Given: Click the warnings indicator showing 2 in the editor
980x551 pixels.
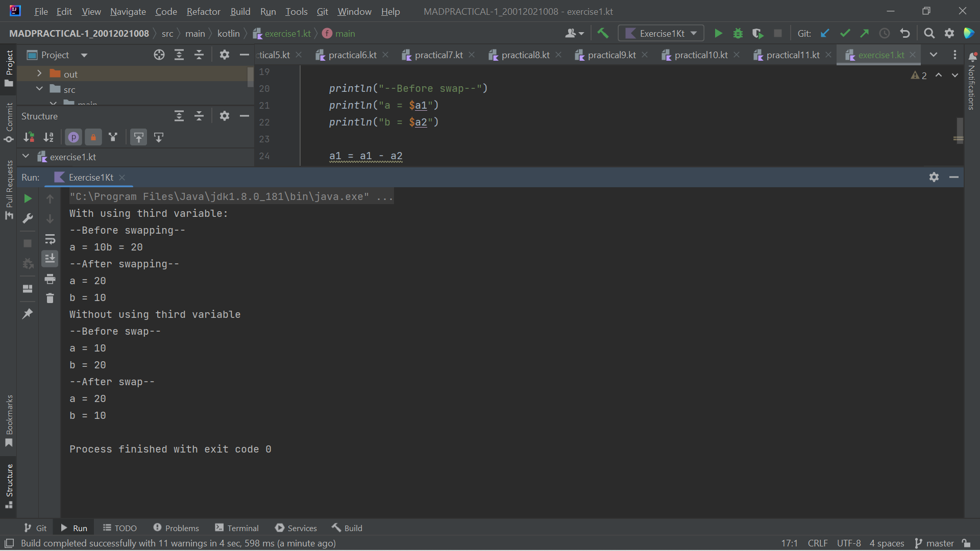Looking at the screenshot, I should click(919, 76).
